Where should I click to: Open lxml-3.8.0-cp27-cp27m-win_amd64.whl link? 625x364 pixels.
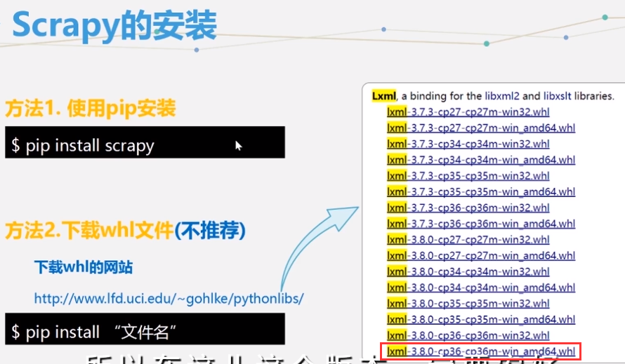(x=481, y=255)
